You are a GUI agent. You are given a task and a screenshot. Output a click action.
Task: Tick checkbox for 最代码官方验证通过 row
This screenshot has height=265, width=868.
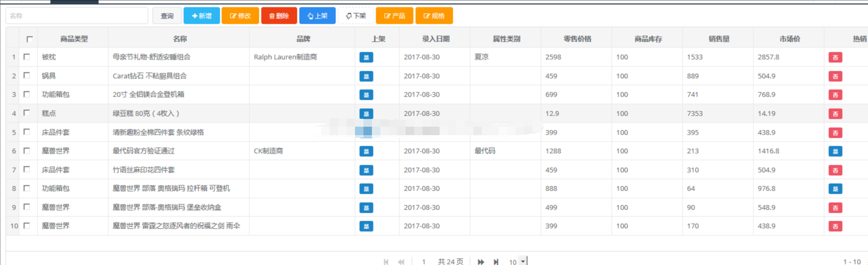point(27,150)
